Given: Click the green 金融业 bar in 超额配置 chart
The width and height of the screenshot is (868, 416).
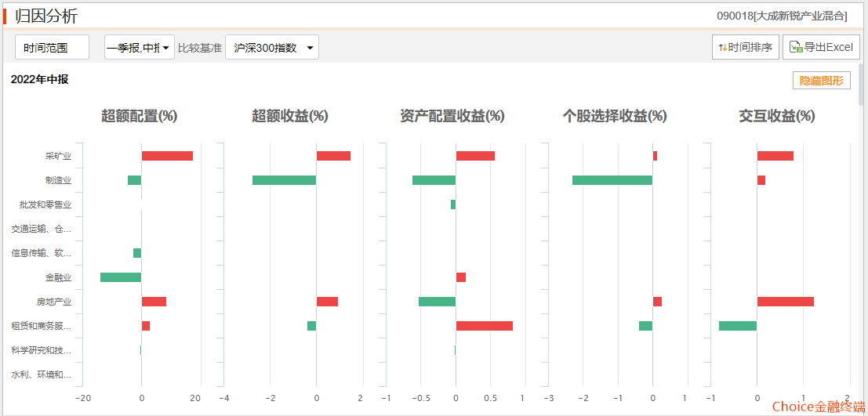Looking at the screenshot, I should (x=121, y=277).
